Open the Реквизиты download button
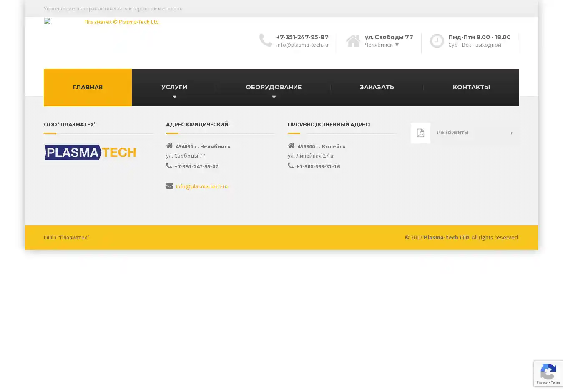 pos(465,133)
